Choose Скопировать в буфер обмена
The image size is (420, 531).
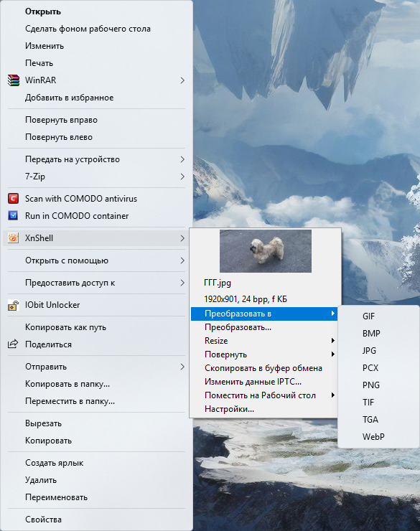coord(263,368)
